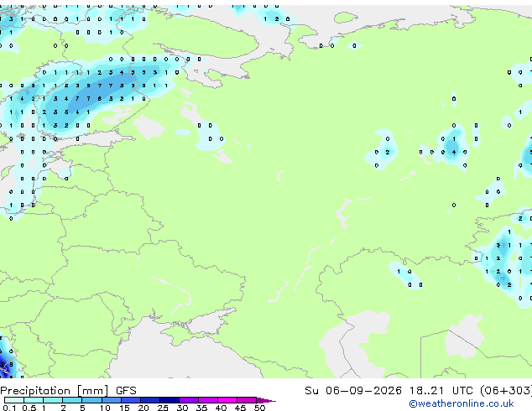Click the 30–35 mm violet legend swatch

click(188, 400)
